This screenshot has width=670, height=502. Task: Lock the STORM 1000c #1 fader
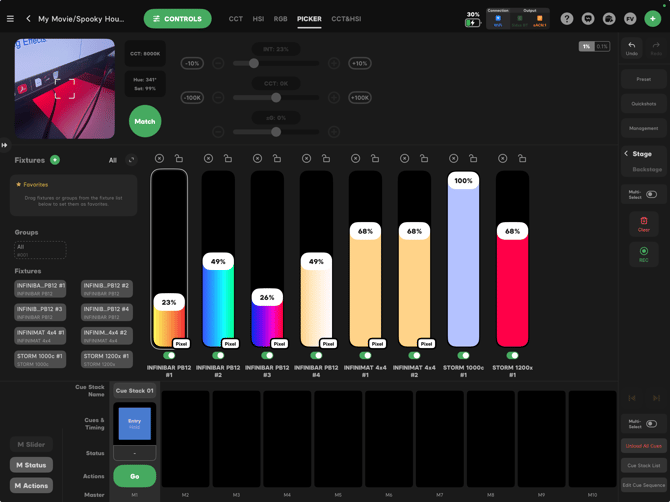click(473, 159)
